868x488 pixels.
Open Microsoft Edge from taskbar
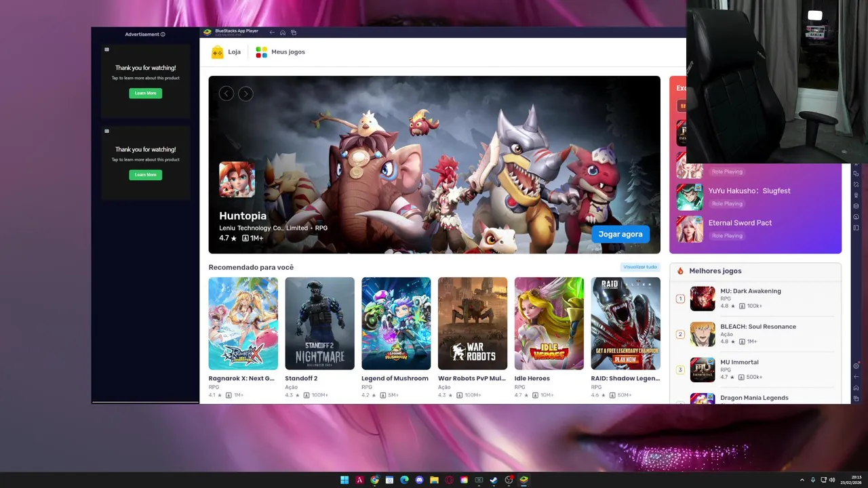tap(404, 480)
